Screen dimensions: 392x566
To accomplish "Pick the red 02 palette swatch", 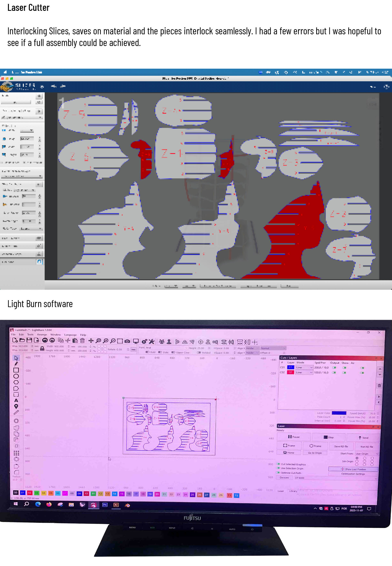I will click(x=29, y=492).
